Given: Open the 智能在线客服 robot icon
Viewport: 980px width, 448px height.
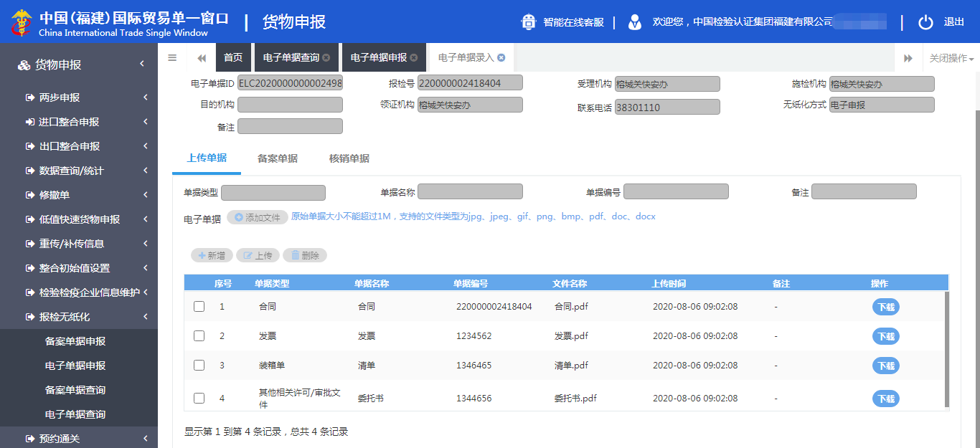Looking at the screenshot, I should coord(529,22).
